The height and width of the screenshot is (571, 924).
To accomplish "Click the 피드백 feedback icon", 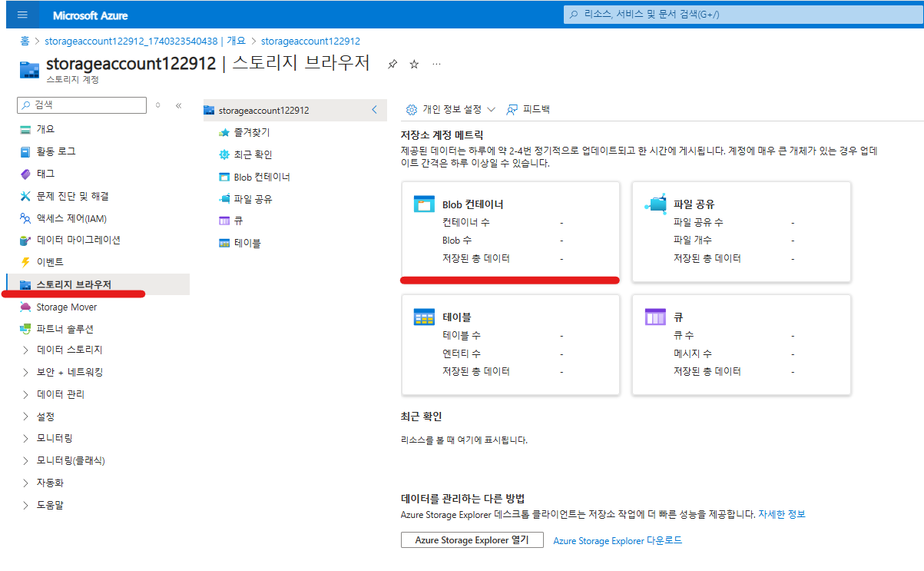I will (x=512, y=109).
